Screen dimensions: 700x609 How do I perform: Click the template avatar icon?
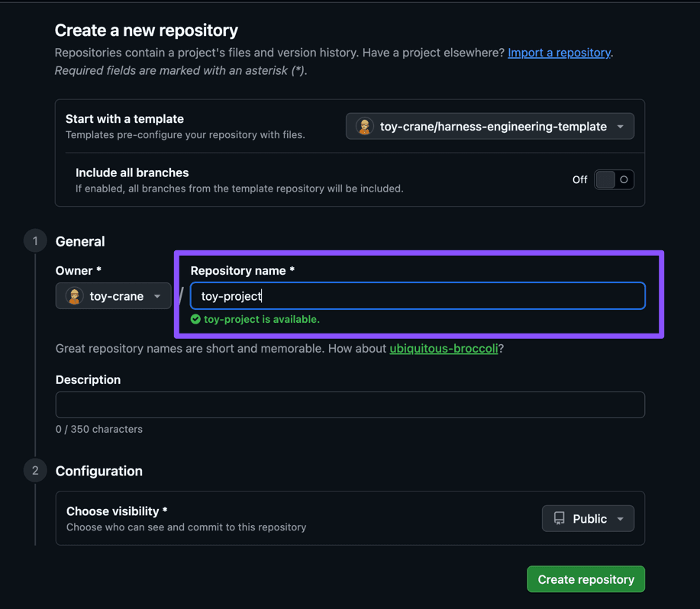[x=365, y=126]
